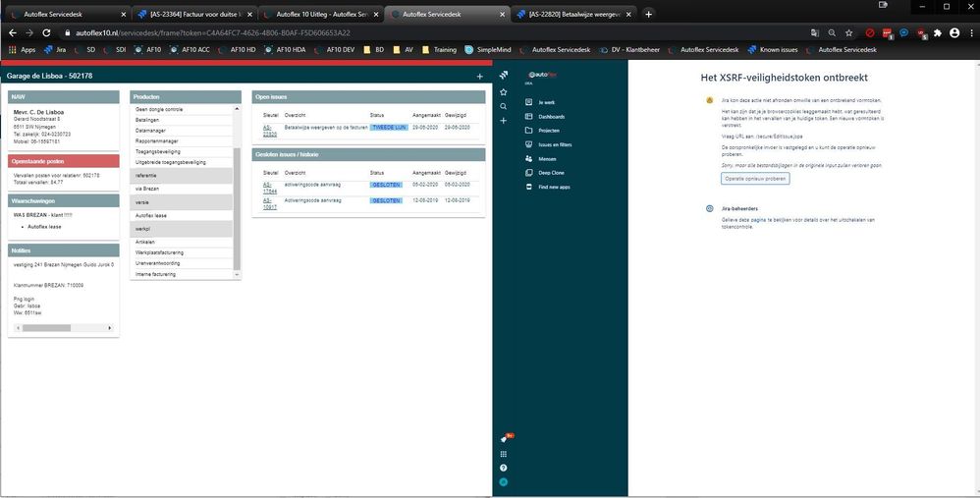Click the red blocker extension icon in toolbar

869,33
